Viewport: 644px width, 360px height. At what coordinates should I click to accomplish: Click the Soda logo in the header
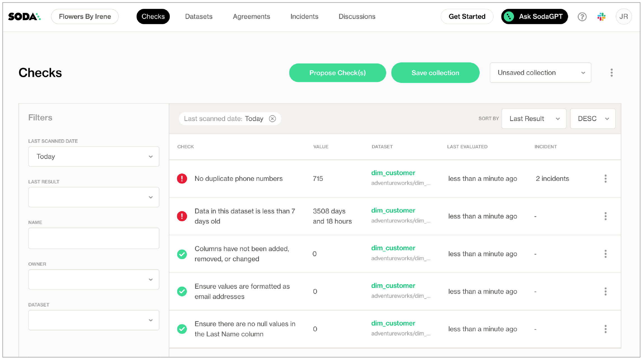(24, 17)
